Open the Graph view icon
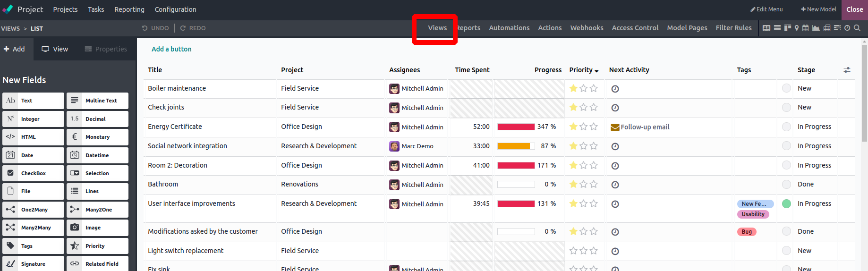 click(816, 28)
